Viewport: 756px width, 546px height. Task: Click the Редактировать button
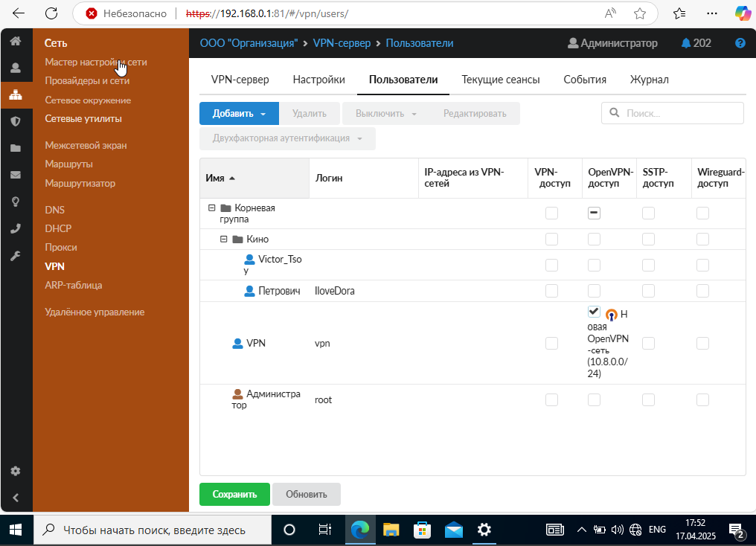point(475,114)
